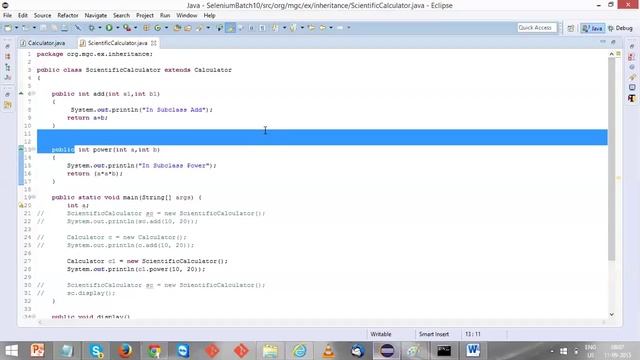Click the Search flashlight toolbar icon
The image size is (640, 360).
click(x=199, y=28)
